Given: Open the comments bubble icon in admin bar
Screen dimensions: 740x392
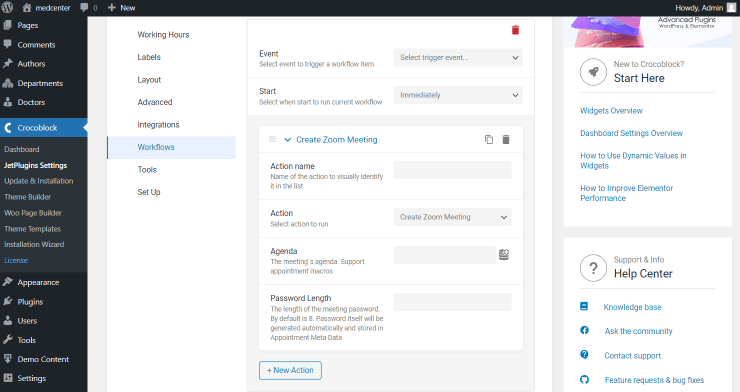Looking at the screenshot, I should [x=84, y=8].
